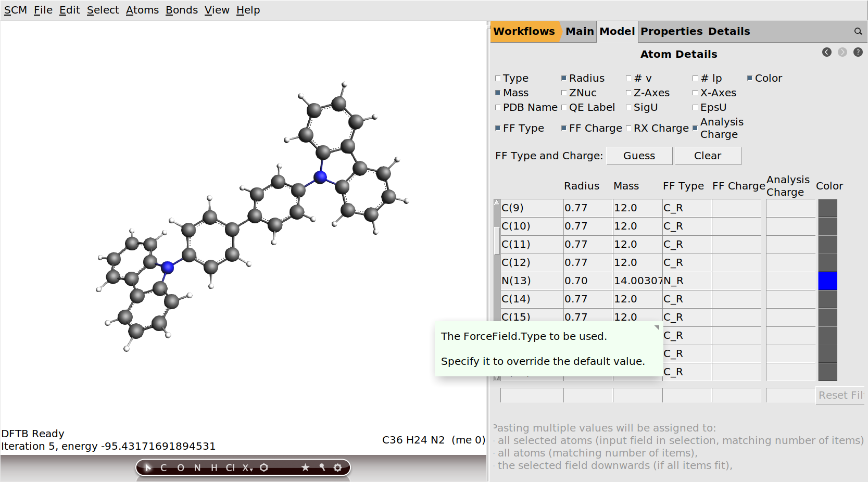Open help question mark icon

858,52
